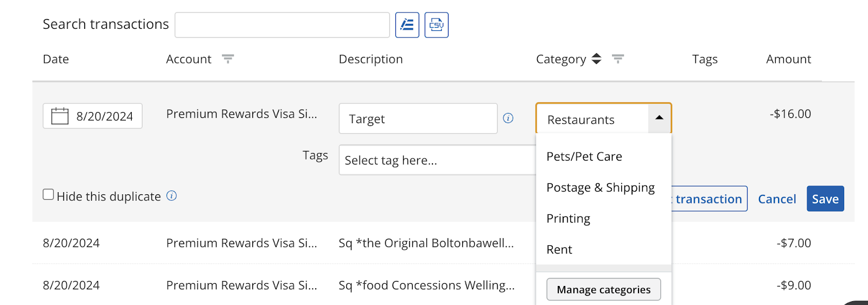Click Premium Rewards Visa in the -$7.00 row
The image size is (868, 305).
pos(241,243)
